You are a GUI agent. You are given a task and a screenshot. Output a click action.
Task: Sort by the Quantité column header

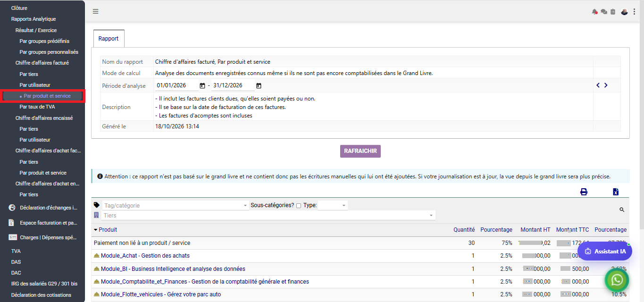pyautogui.click(x=464, y=230)
